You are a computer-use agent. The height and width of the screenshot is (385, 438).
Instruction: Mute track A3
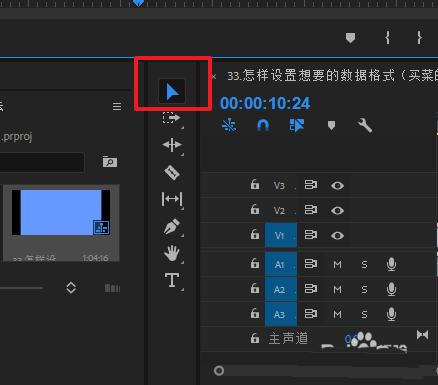tap(337, 315)
